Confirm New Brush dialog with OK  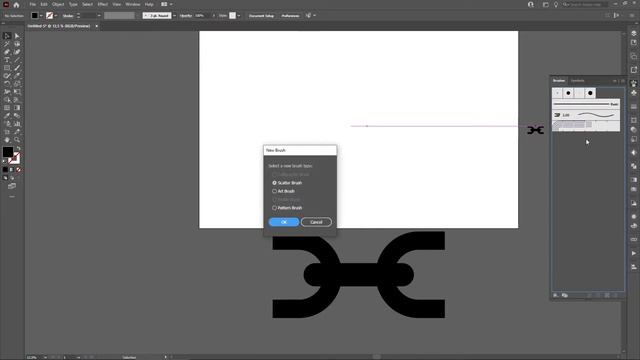coord(284,222)
